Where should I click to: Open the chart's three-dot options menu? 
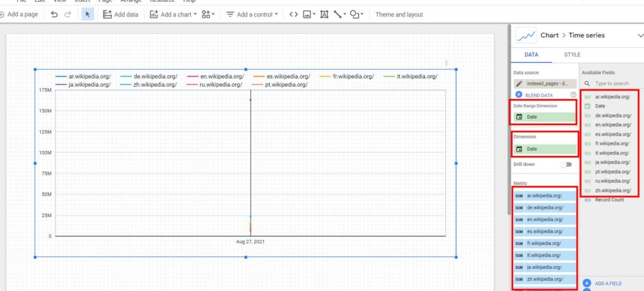tap(446, 63)
